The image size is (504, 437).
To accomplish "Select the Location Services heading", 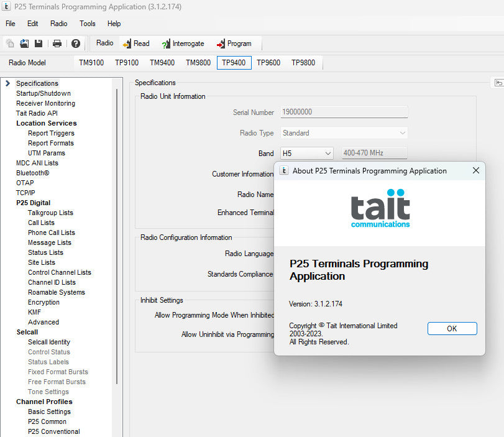I will click(x=47, y=123).
